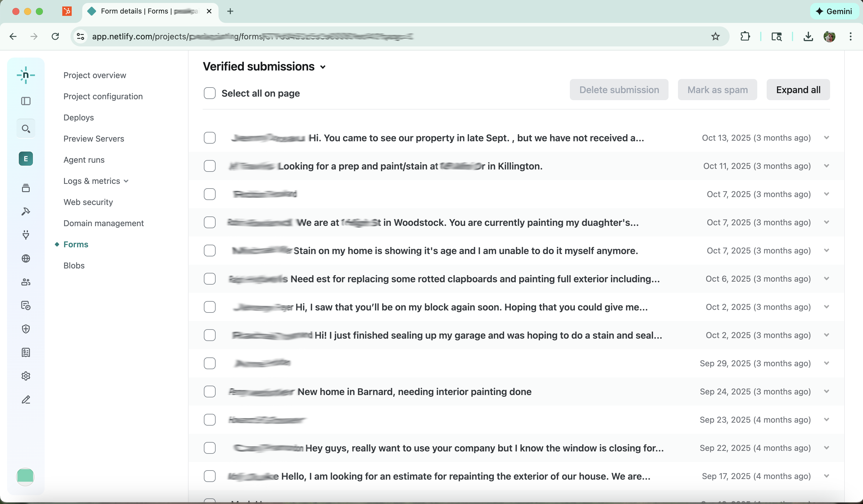The image size is (863, 504).
Task: Select all submissions on page
Action: pyautogui.click(x=210, y=93)
